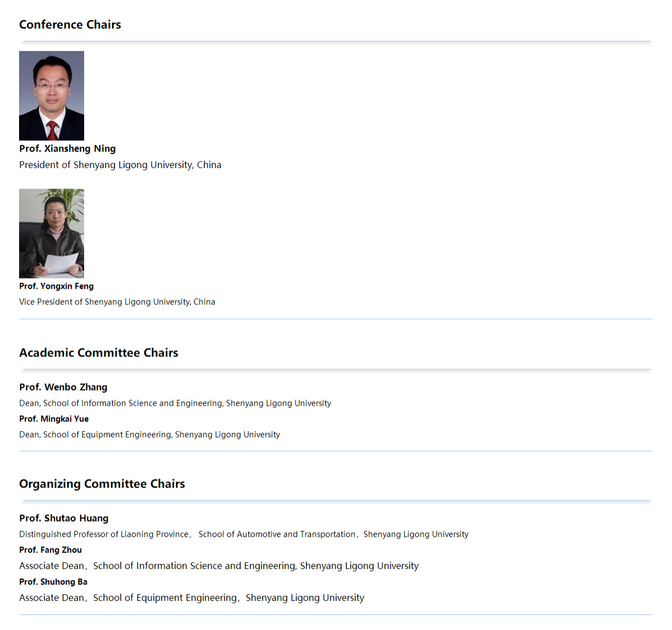Click the name Prof. Yongxin Feng
Viewport: 672px width, 630px height.
pos(56,286)
